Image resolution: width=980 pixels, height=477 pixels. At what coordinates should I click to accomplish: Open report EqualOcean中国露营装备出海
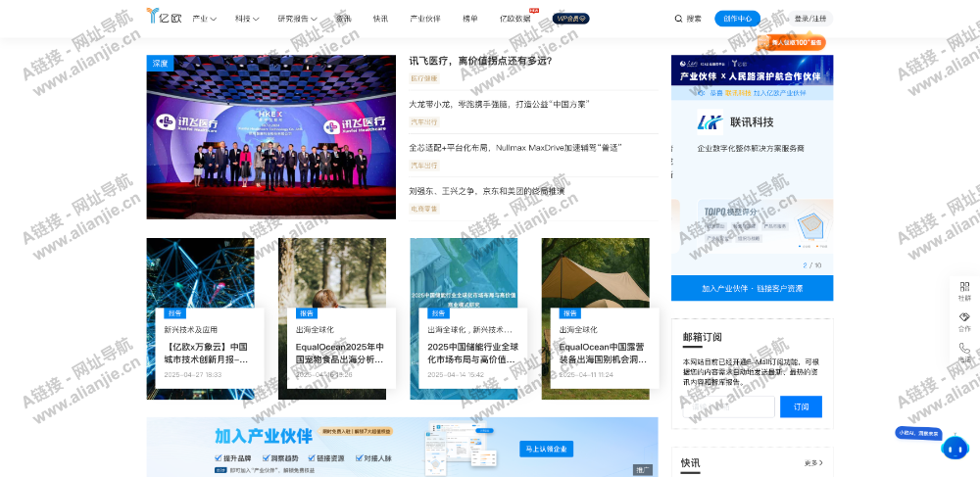point(603,354)
